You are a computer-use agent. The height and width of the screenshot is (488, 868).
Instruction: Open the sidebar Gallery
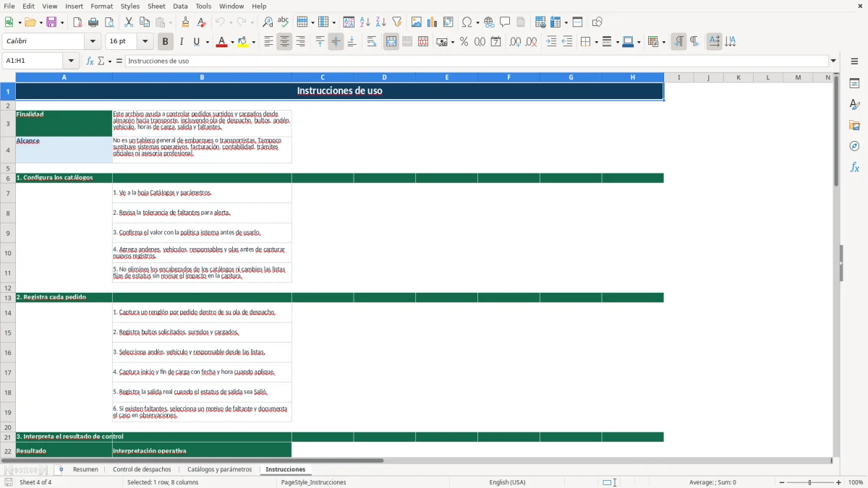854,126
